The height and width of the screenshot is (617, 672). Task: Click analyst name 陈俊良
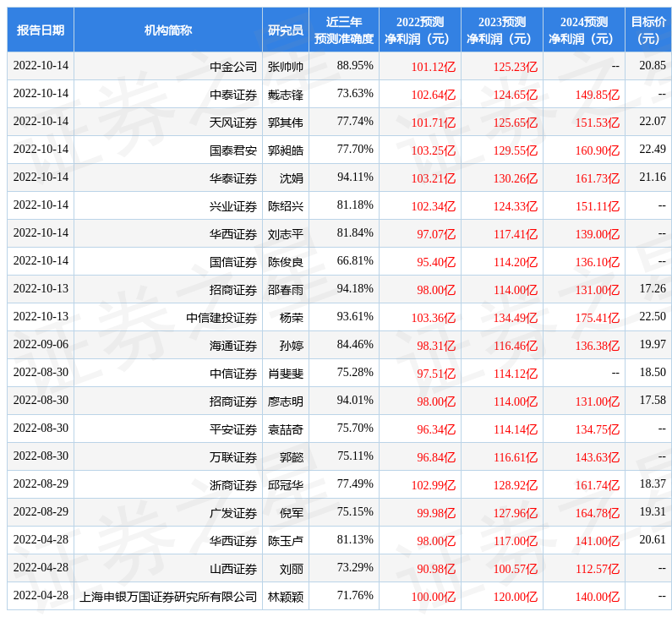tap(286, 261)
